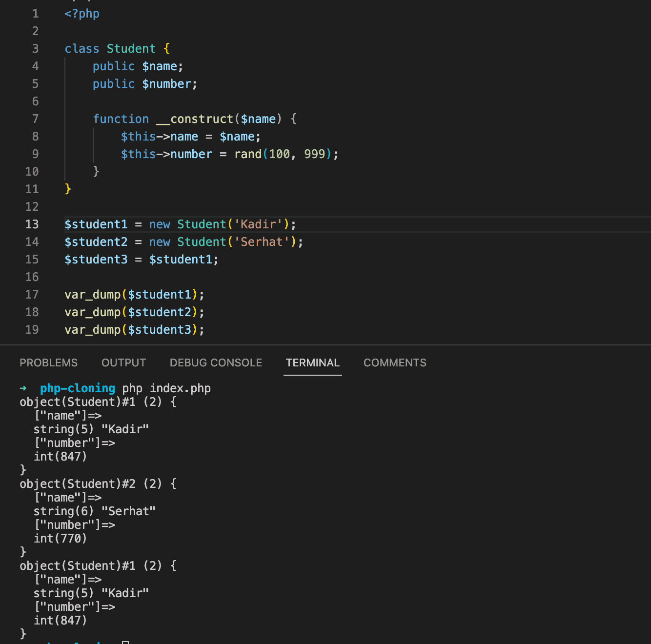Screen dimensions: 651x644
Task: Click the __construct method name
Action: (195, 119)
